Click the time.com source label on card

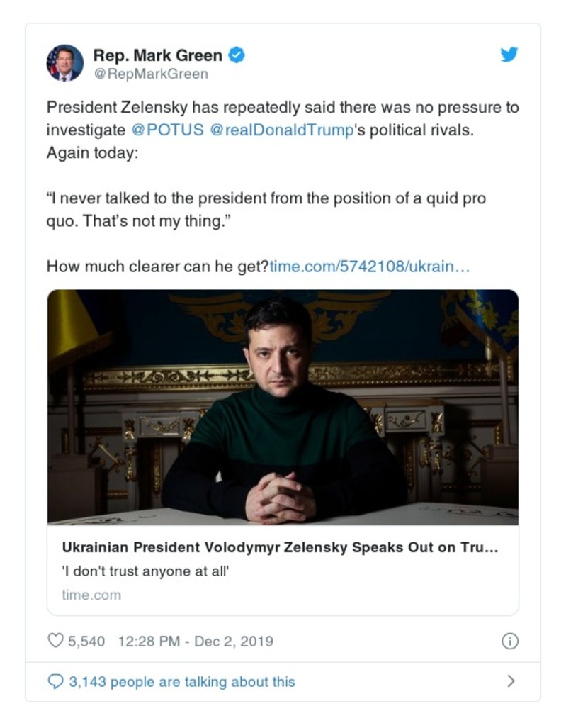tap(91, 595)
